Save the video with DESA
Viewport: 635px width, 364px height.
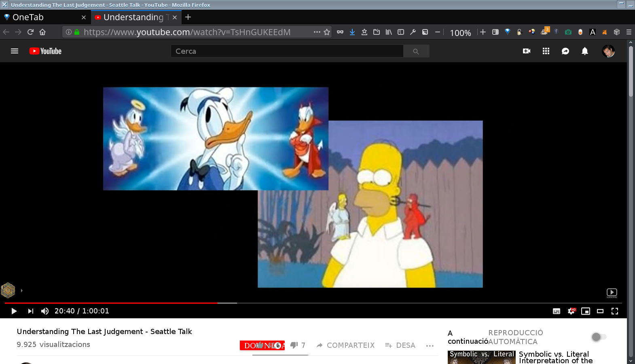(400, 345)
